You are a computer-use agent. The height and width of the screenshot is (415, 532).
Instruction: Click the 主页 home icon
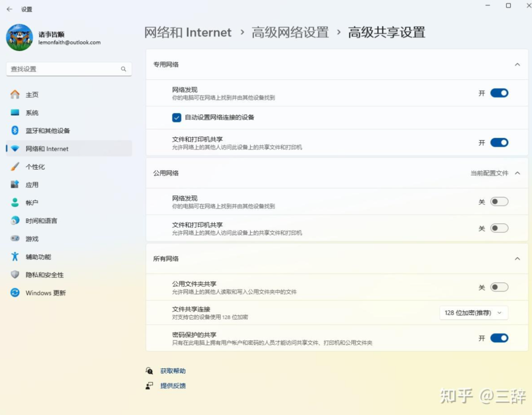tap(15, 94)
